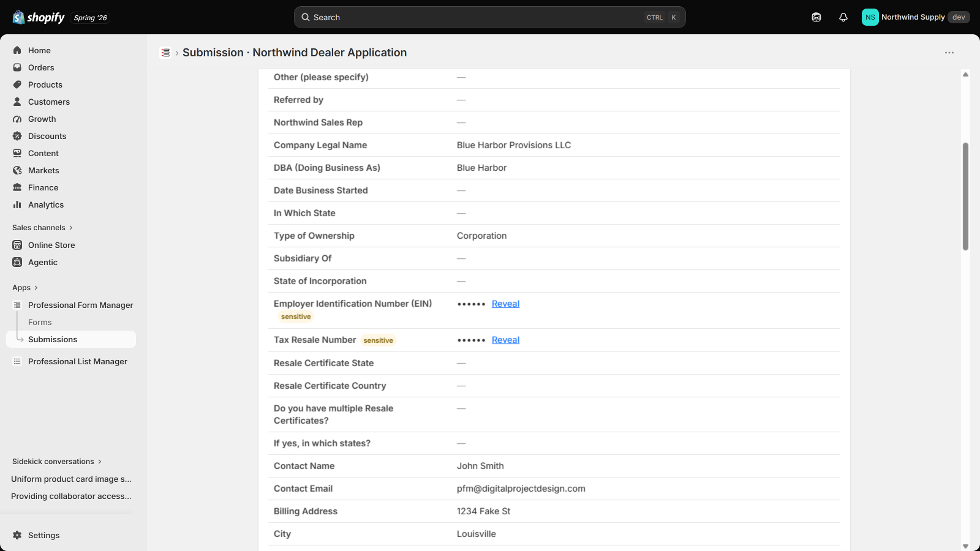This screenshot has width=980, height=551.
Task: Expand Sales channels section
Action: tap(42, 228)
